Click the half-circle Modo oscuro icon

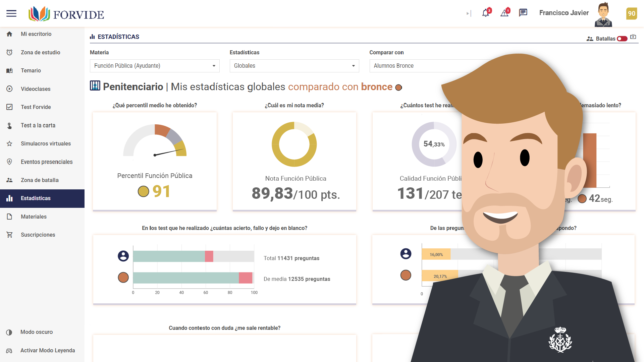tap(9, 332)
